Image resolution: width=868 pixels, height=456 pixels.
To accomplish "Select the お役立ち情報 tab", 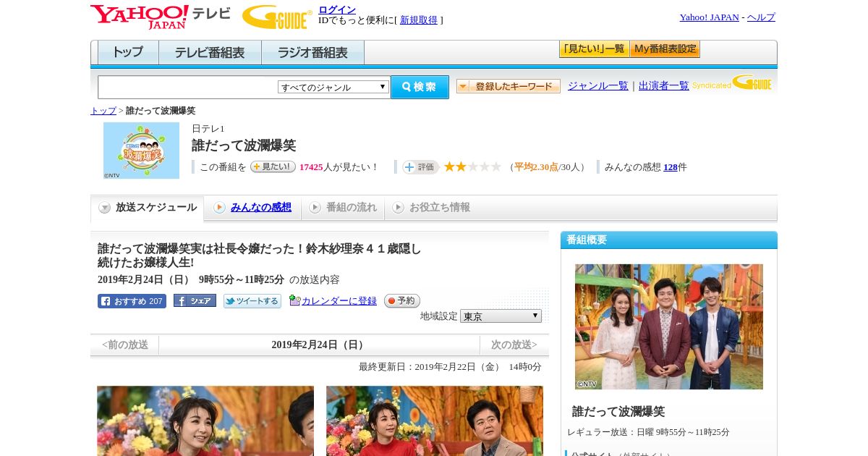I will click(432, 208).
